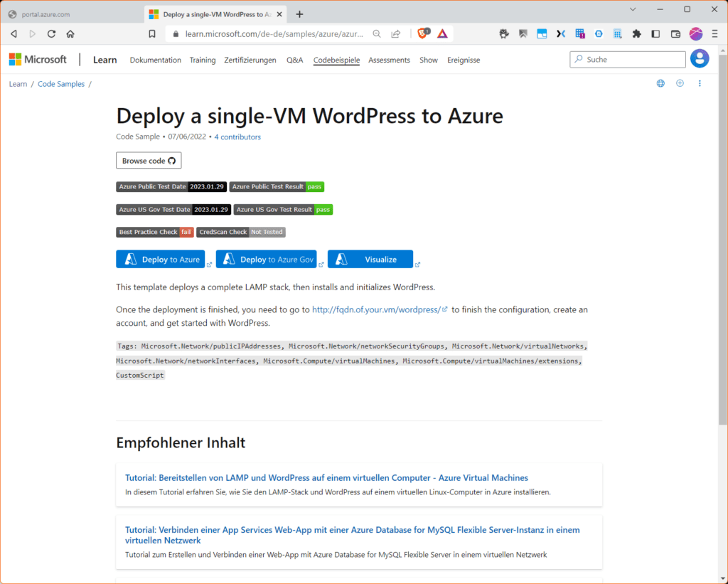Image resolution: width=728 pixels, height=584 pixels.
Task: Expand the tab search chevron in title bar
Action: pos(633,9)
